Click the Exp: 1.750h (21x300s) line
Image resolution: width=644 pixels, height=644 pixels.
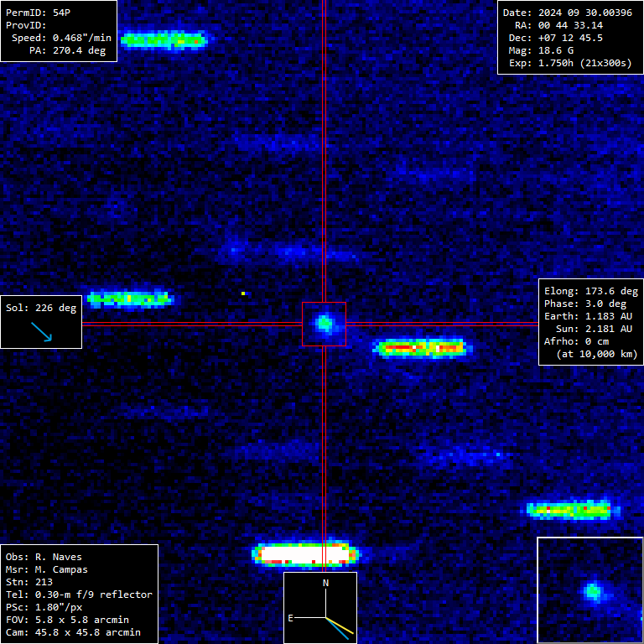pos(570,63)
